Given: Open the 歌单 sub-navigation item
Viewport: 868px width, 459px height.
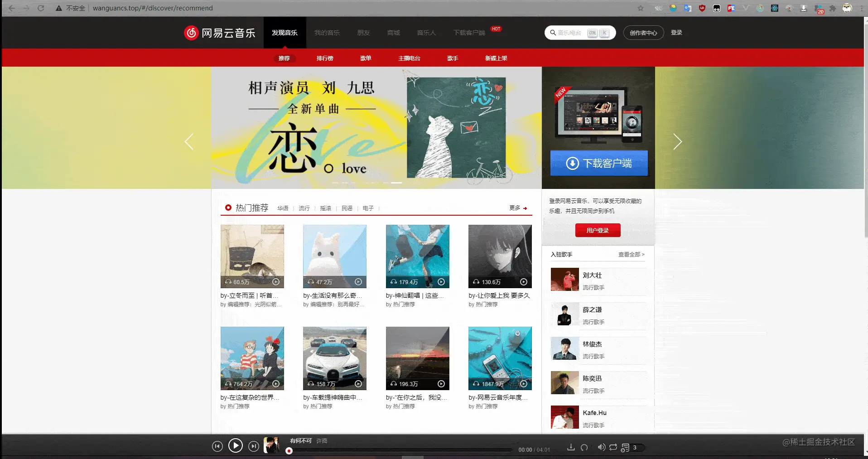Looking at the screenshot, I should pyautogui.click(x=366, y=58).
